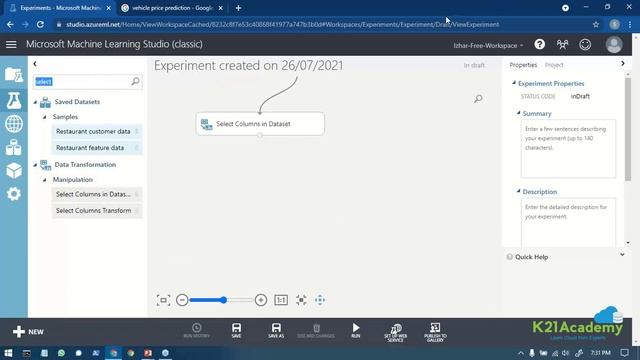This screenshot has height=360, width=640.
Task: Collapse the Data Transformation node
Action: coord(35,165)
